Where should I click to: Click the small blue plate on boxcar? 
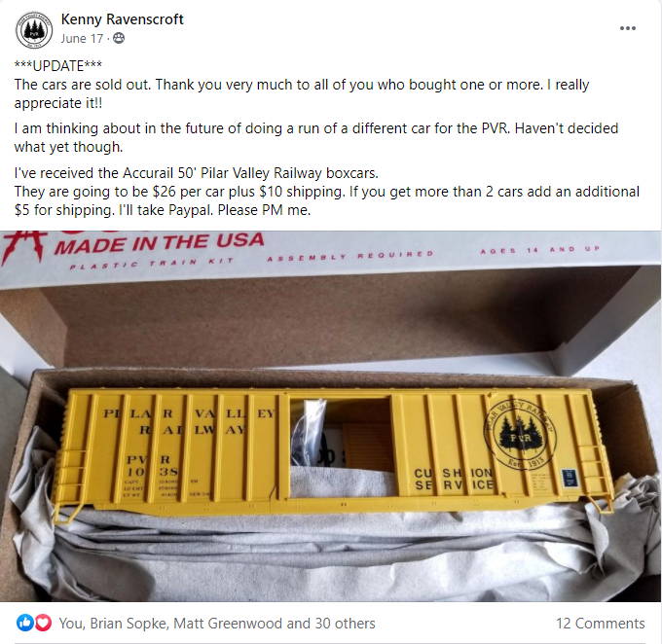(x=568, y=478)
